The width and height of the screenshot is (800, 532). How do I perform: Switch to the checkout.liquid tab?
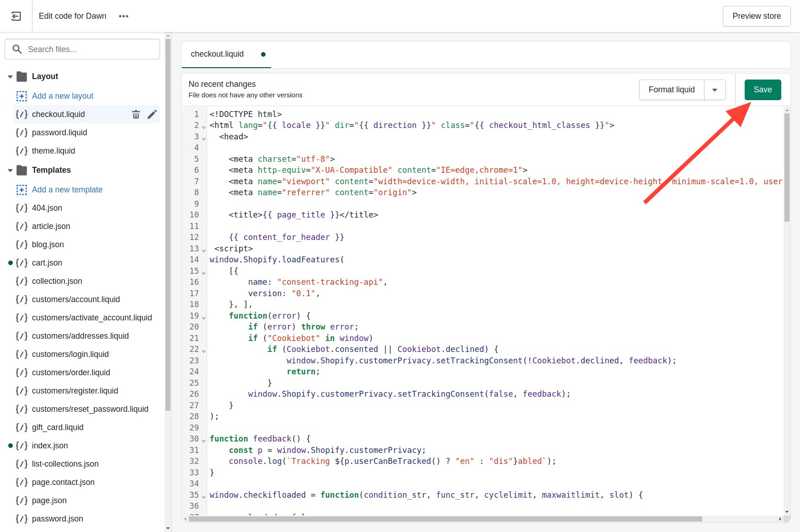pyautogui.click(x=217, y=54)
